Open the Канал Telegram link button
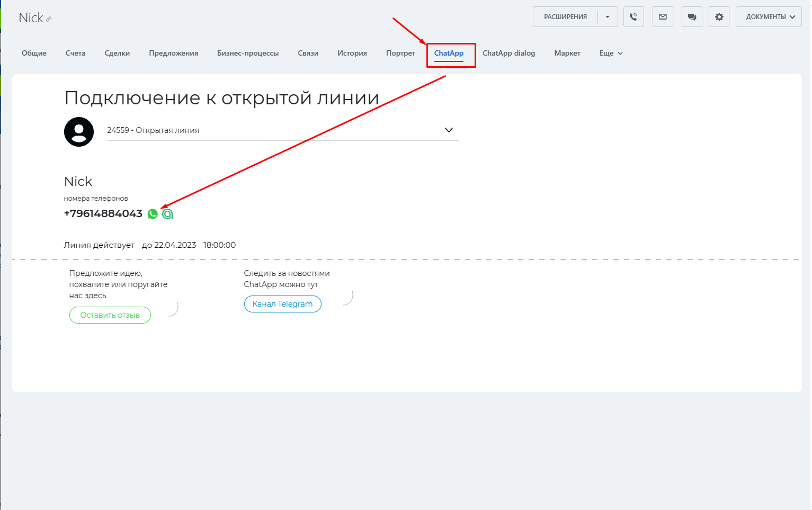The height and width of the screenshot is (510, 812). [283, 304]
